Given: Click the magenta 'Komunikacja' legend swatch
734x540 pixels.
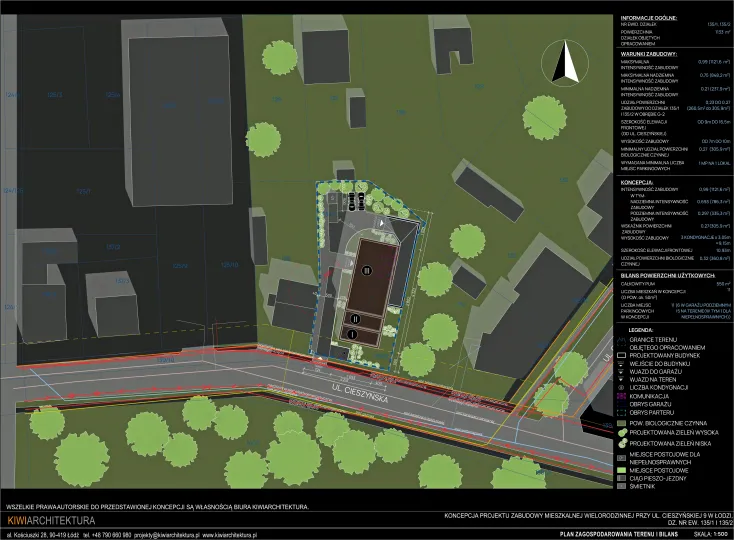Looking at the screenshot, I should [621, 395].
